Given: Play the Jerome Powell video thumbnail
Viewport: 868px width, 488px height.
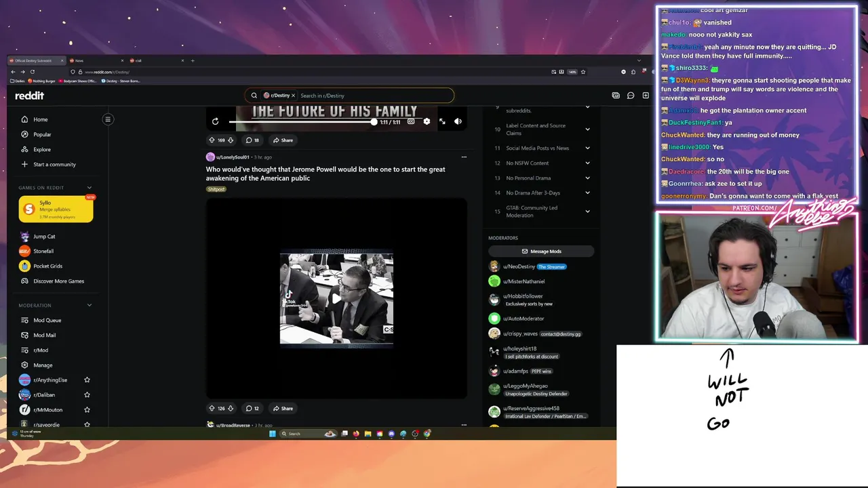Looking at the screenshot, I should (336, 298).
